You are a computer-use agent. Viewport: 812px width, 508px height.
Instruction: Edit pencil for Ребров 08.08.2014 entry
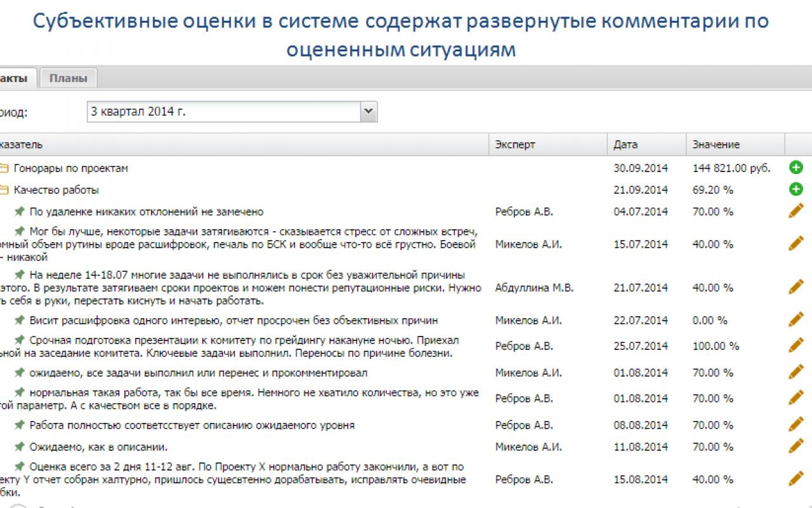(796, 424)
